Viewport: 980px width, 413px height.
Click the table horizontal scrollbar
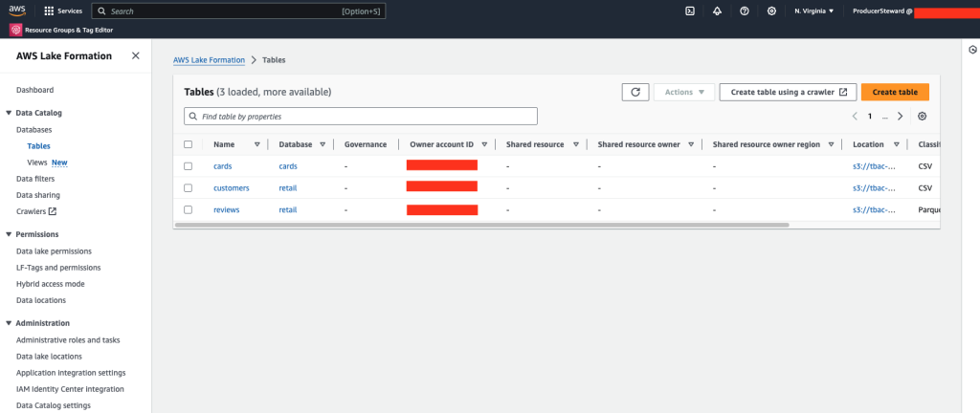click(x=482, y=225)
